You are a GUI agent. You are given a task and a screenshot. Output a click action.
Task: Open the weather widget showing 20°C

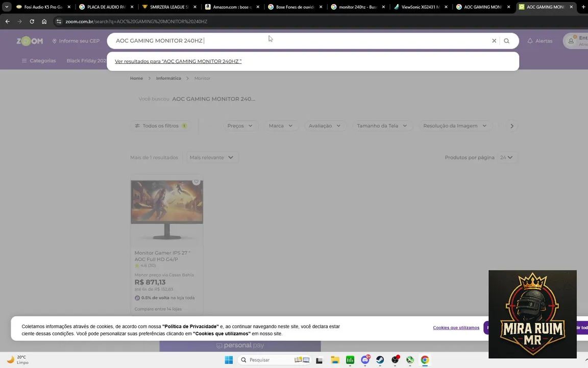(18, 360)
